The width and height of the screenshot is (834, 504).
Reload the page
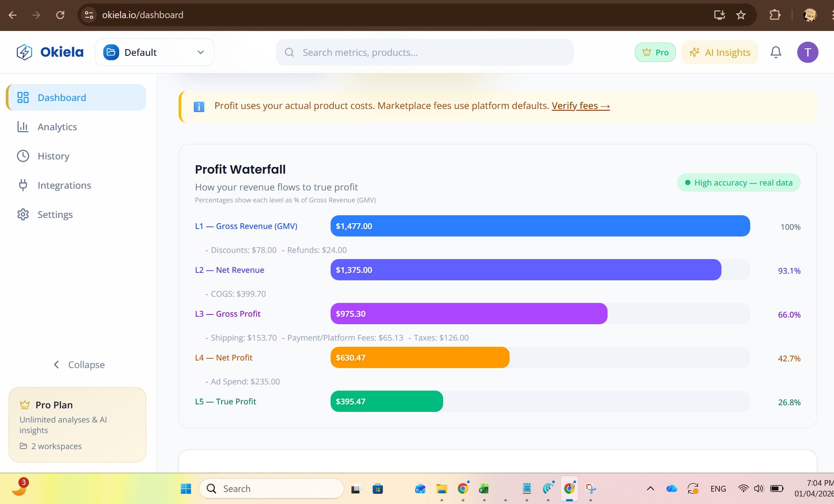coord(60,15)
